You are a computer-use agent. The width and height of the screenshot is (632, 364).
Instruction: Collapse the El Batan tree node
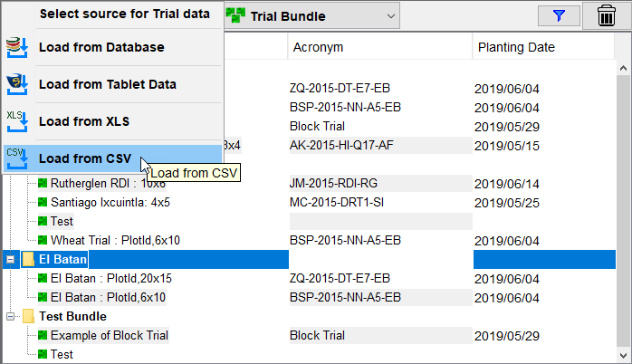pyautogui.click(x=11, y=260)
